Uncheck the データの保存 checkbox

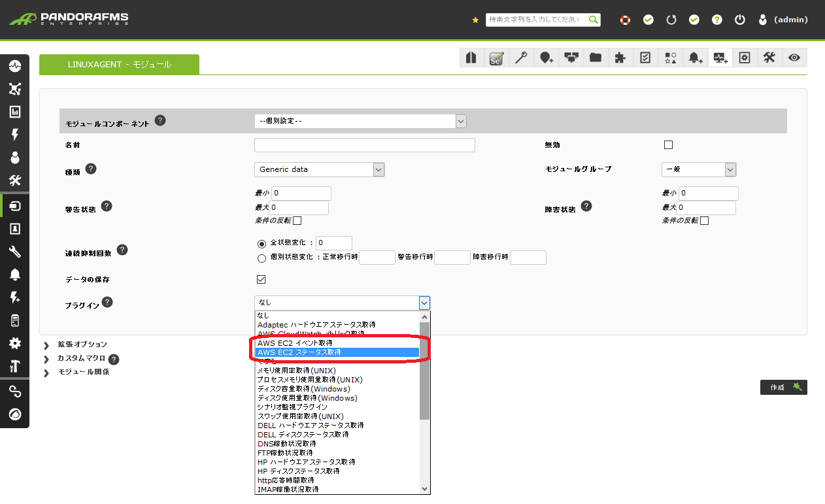click(261, 279)
